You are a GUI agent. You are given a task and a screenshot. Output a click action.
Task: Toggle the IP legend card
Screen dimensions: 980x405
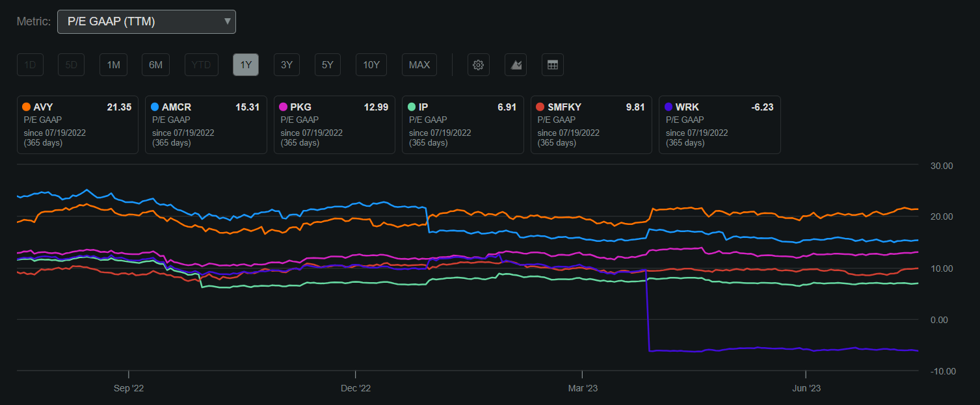(x=462, y=125)
